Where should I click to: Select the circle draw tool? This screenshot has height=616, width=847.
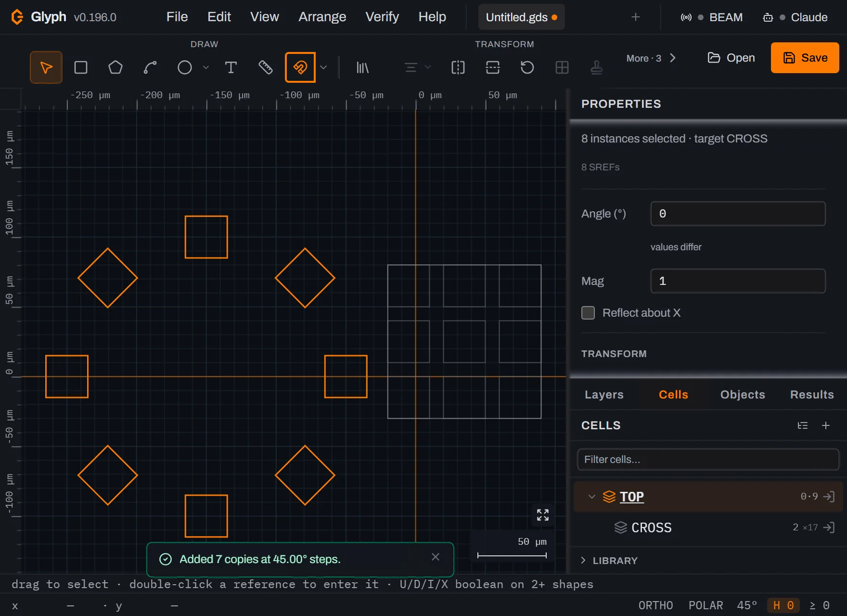(x=185, y=67)
